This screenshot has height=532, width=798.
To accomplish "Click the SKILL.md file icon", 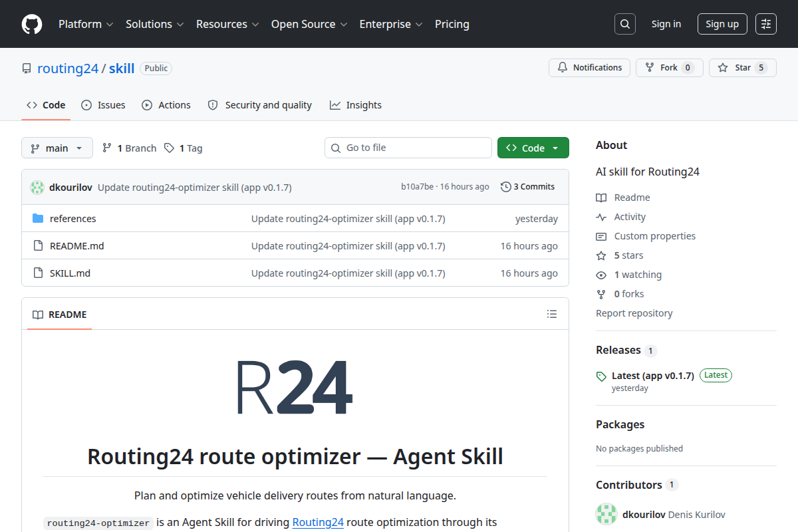I will [x=38, y=273].
